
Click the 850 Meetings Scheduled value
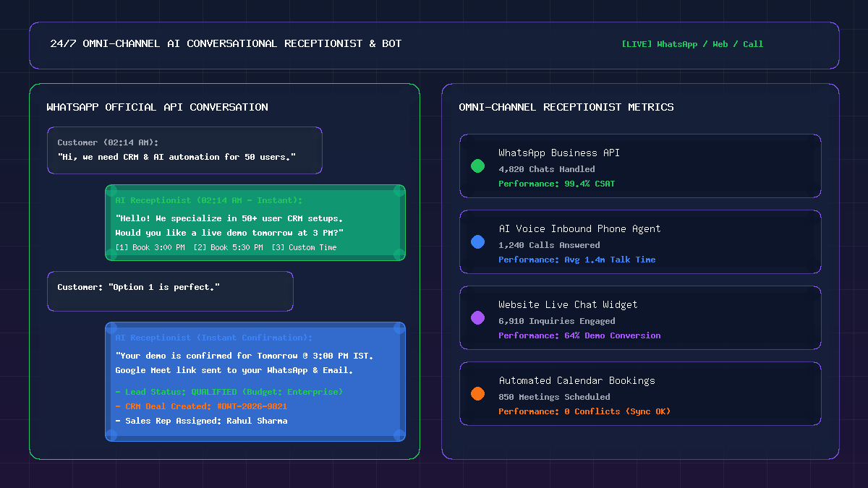(554, 397)
